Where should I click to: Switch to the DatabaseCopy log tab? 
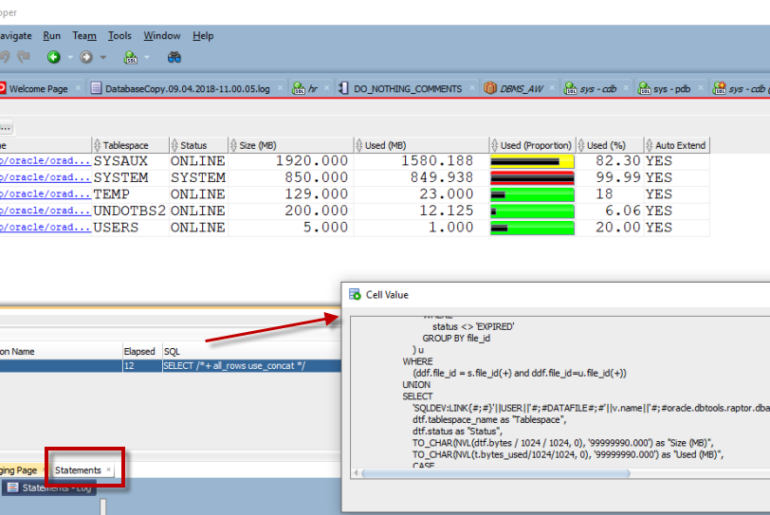(187, 89)
